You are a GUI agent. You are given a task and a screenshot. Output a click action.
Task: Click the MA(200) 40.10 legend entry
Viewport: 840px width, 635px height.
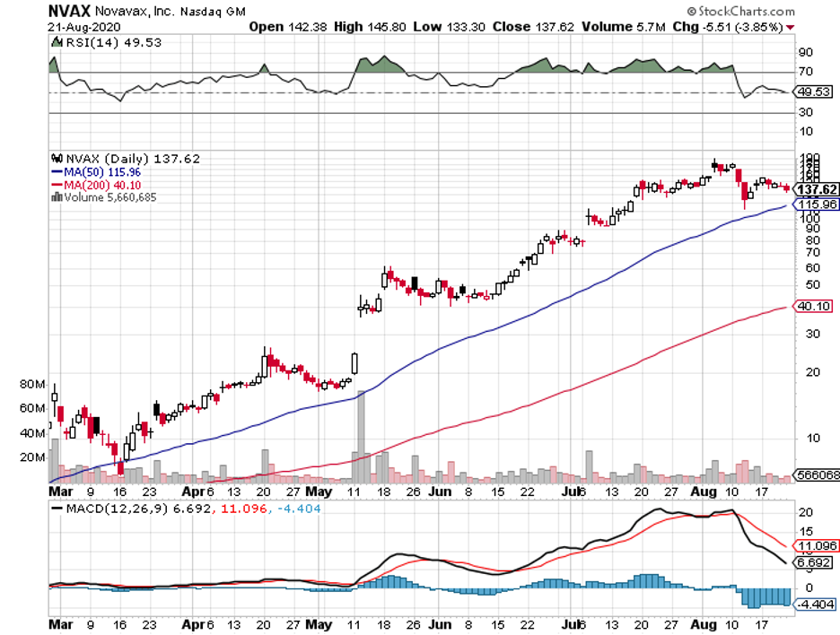click(x=96, y=185)
